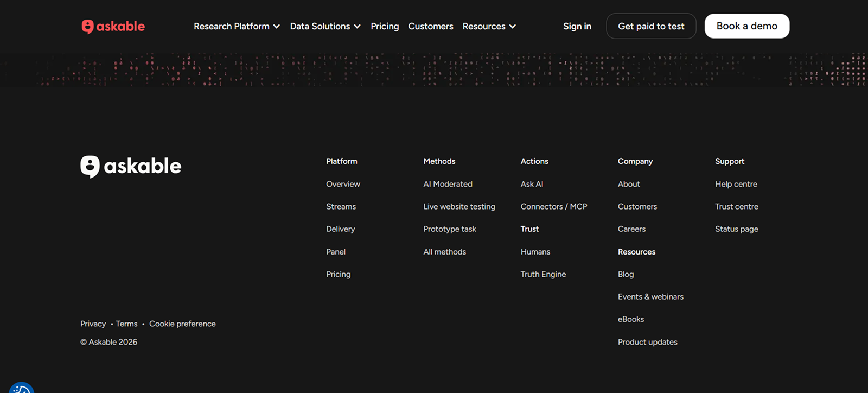868x393 pixels.
Task: Open Pricing in the top navigation
Action: 385,26
